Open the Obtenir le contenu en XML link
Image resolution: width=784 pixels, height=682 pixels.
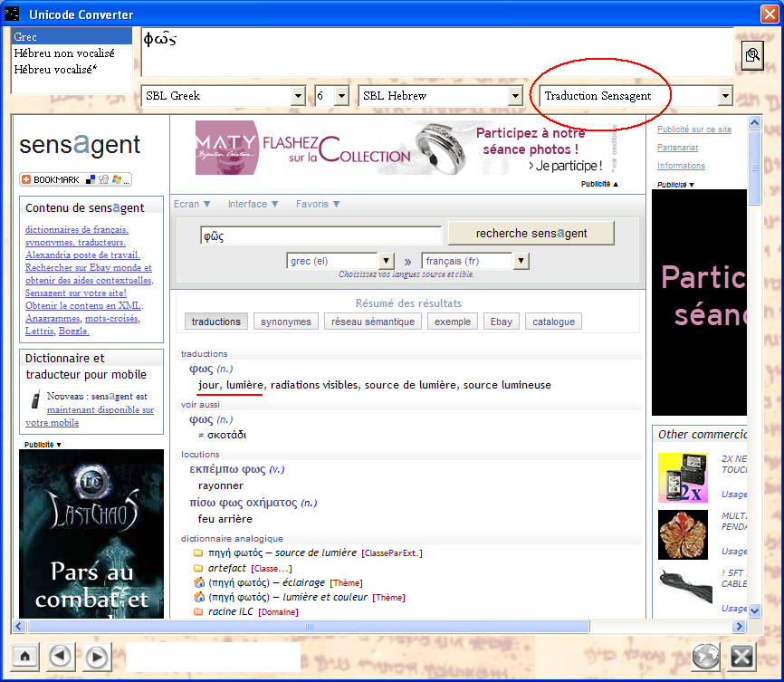(x=83, y=306)
